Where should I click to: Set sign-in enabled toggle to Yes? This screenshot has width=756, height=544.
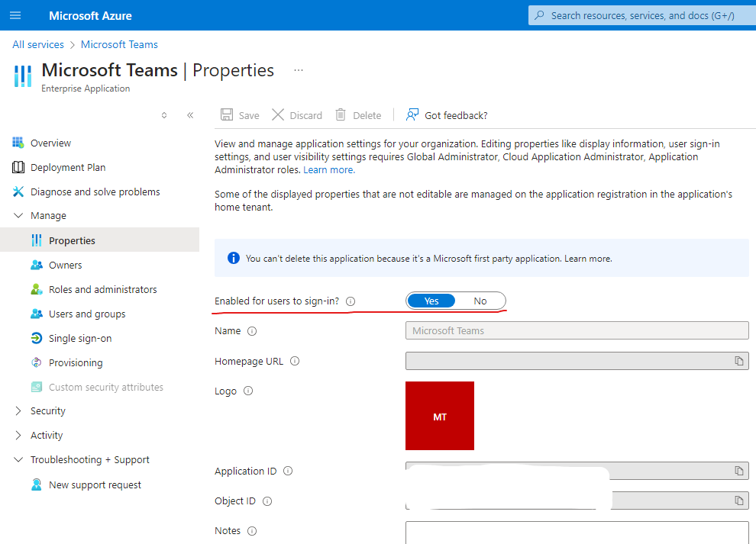click(431, 301)
